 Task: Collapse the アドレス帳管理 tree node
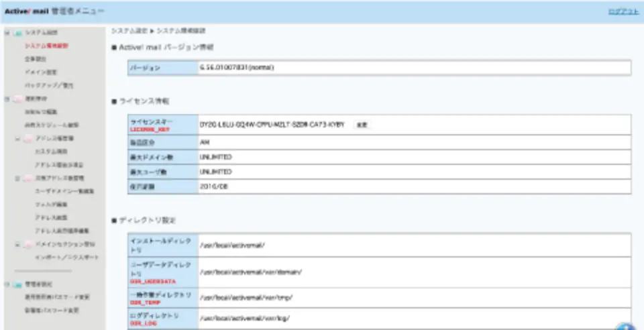tap(18, 139)
